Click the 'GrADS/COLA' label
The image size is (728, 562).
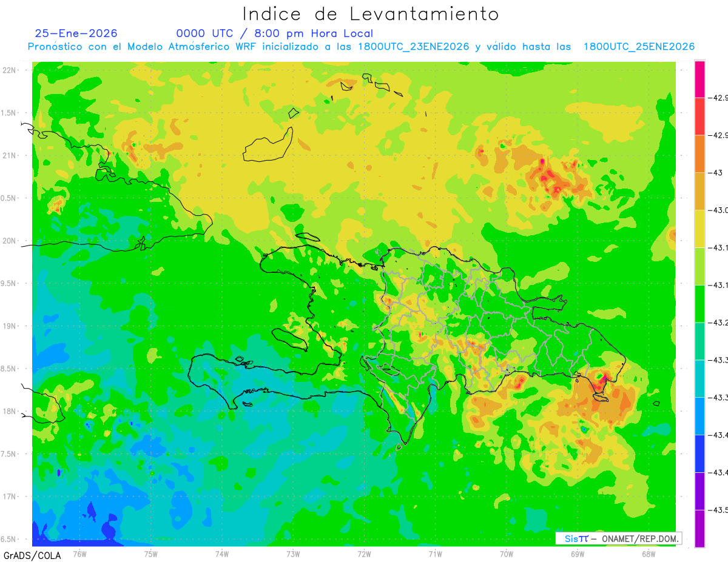tap(32, 555)
